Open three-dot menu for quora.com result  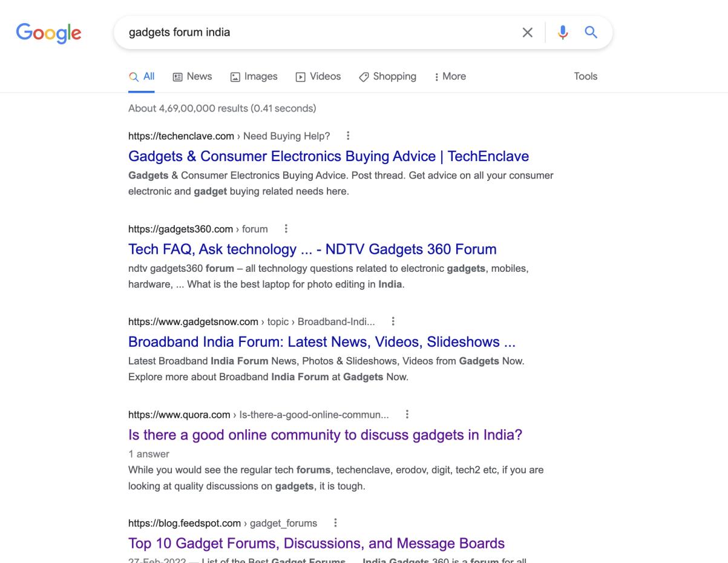click(x=407, y=415)
